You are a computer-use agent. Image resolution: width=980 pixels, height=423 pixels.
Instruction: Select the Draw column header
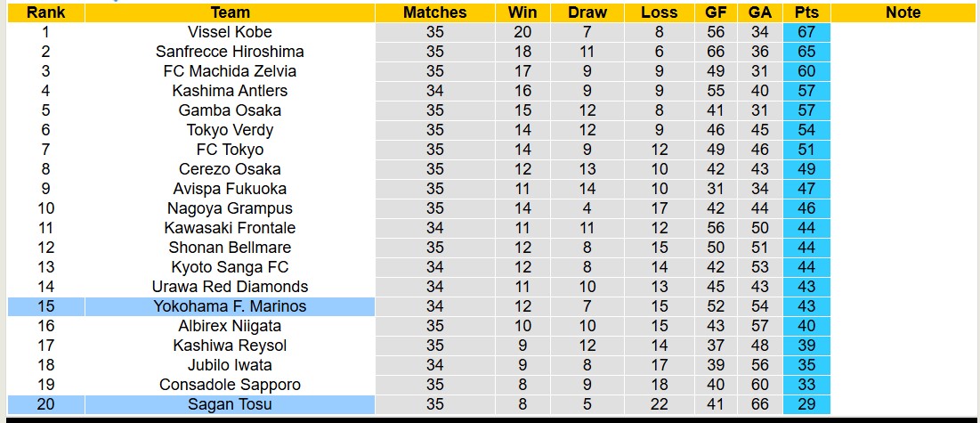coord(587,12)
